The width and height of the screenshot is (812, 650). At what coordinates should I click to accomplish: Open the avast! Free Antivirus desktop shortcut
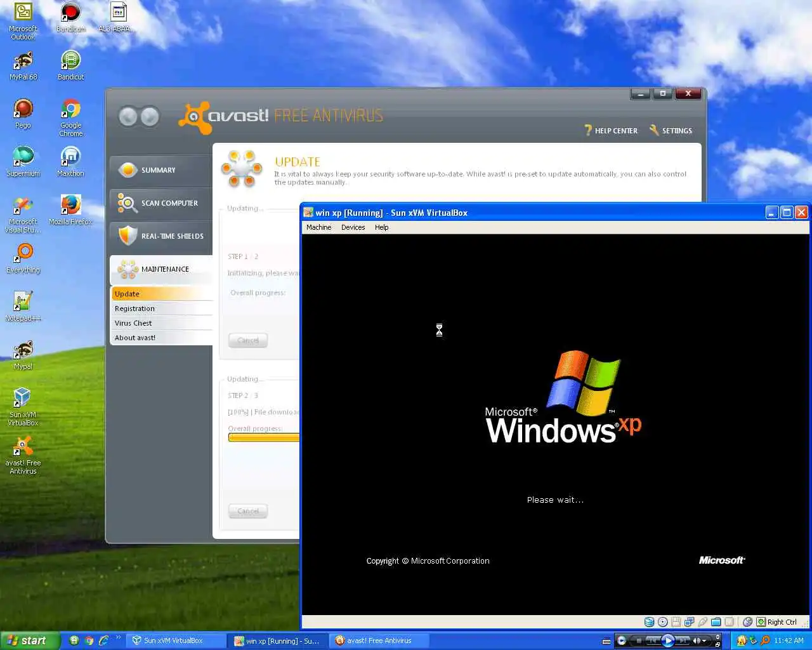click(x=23, y=455)
